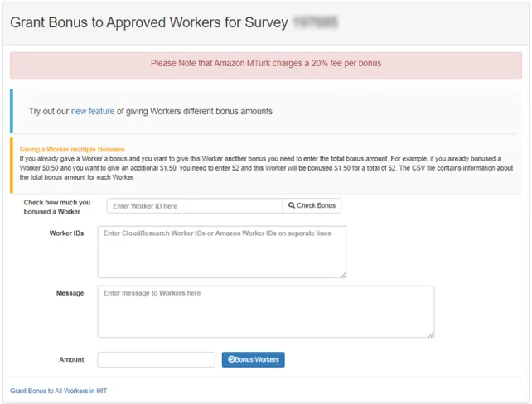Click the checkmark icon on Bonus Workers
The image size is (532, 404).
[231, 359]
